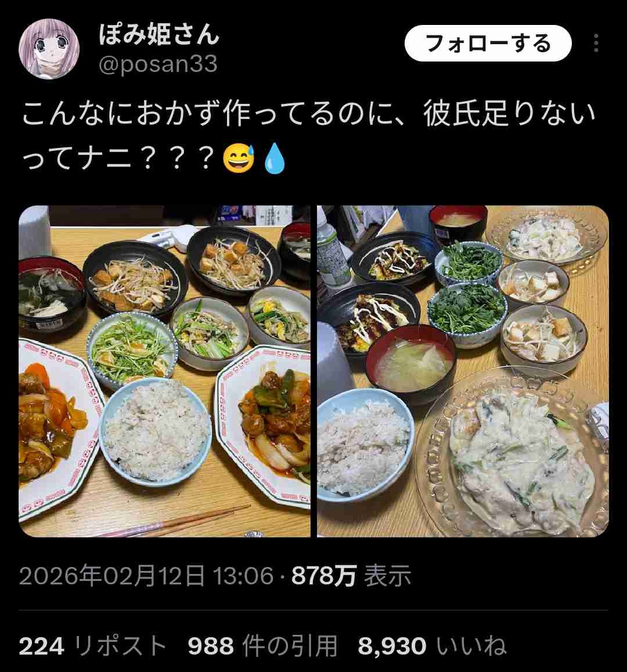
Task: Click the 2026年02月12日 13:06 timestamp
Action: (x=146, y=575)
